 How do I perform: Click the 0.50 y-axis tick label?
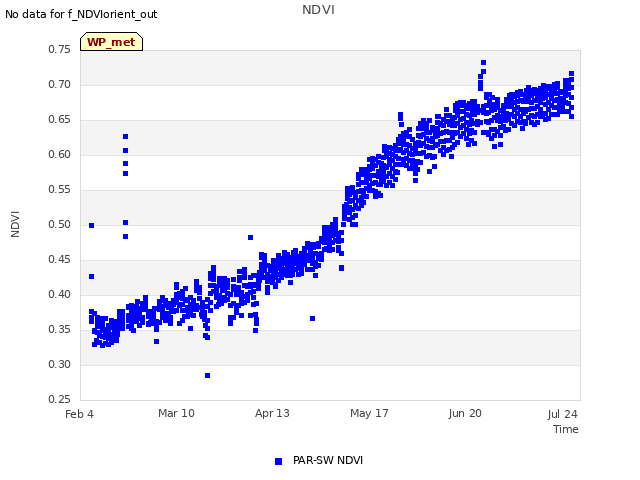point(59,224)
